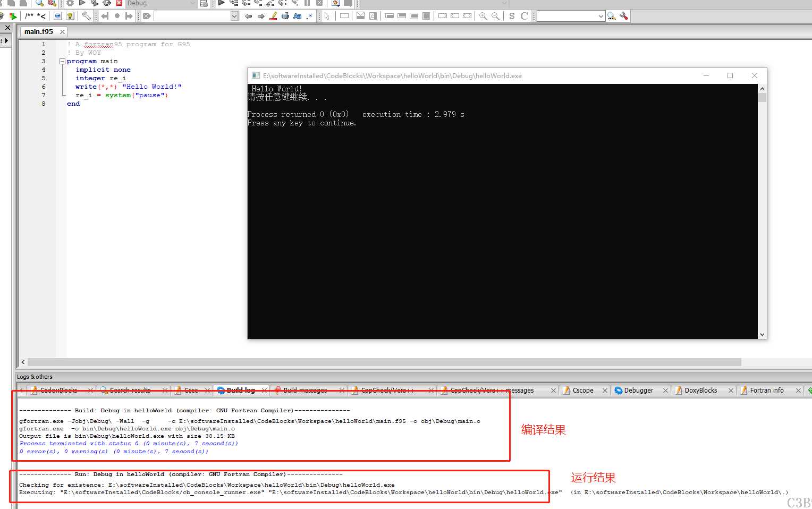
Task: Open DoxyBlocks preferences wrench icon
Action: coord(86,16)
